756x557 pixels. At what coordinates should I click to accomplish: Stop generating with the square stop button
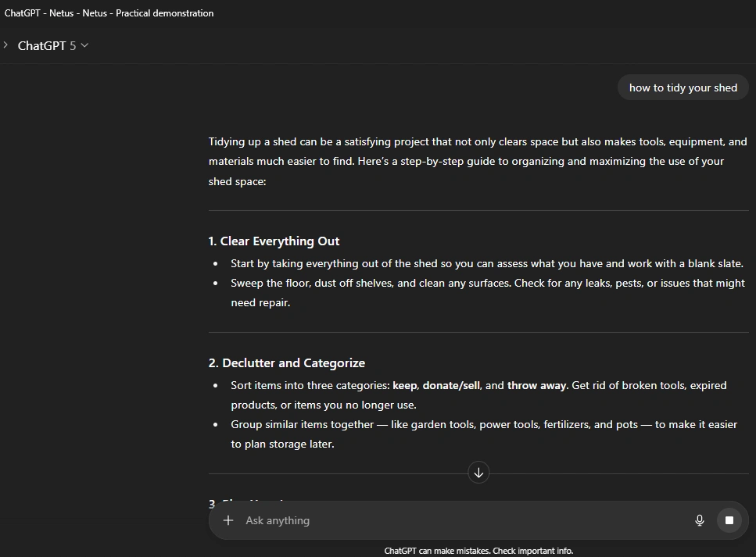(729, 520)
